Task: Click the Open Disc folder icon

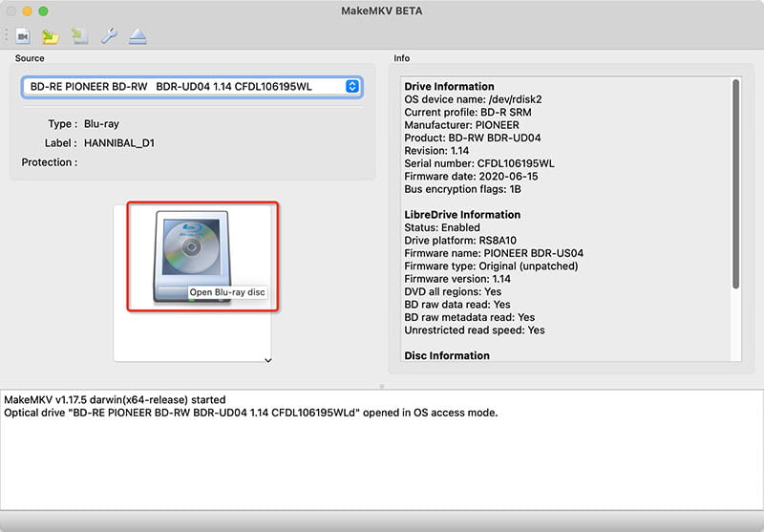Action: pyautogui.click(x=51, y=36)
